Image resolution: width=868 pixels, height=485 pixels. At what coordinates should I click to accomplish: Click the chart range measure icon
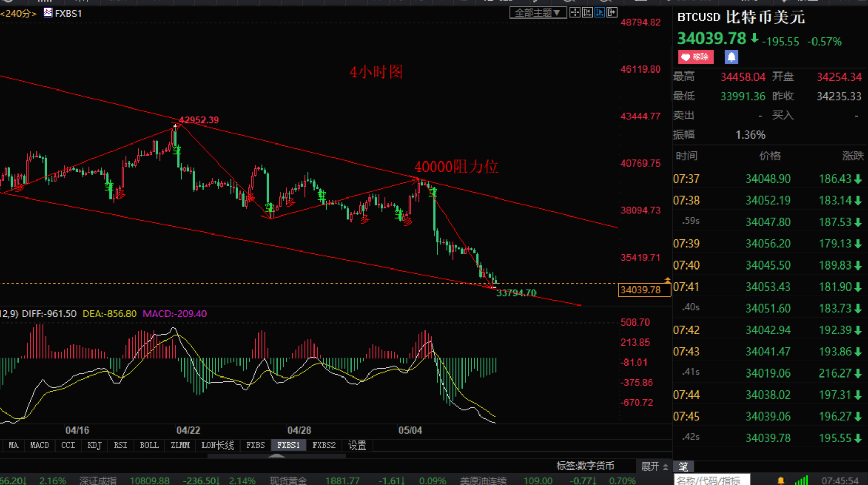pos(587,13)
